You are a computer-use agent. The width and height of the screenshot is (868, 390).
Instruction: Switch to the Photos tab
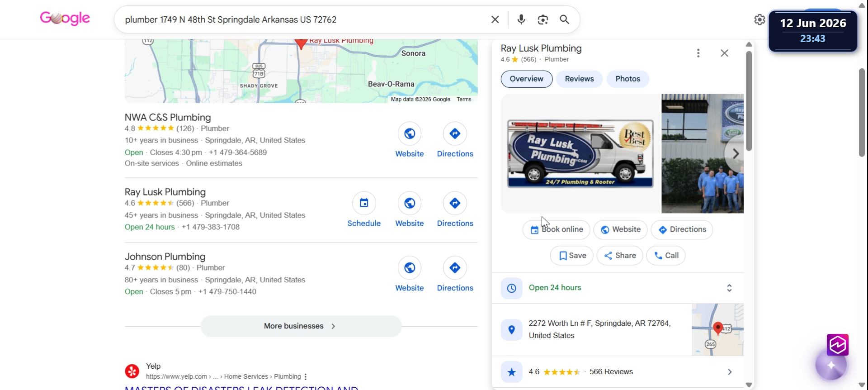click(x=628, y=79)
